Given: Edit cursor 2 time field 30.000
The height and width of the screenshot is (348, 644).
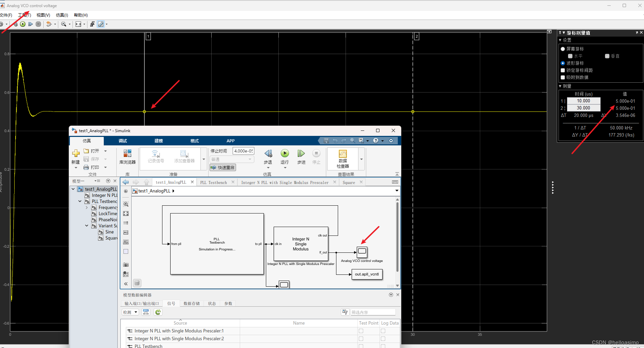Looking at the screenshot, I should click(x=584, y=108).
